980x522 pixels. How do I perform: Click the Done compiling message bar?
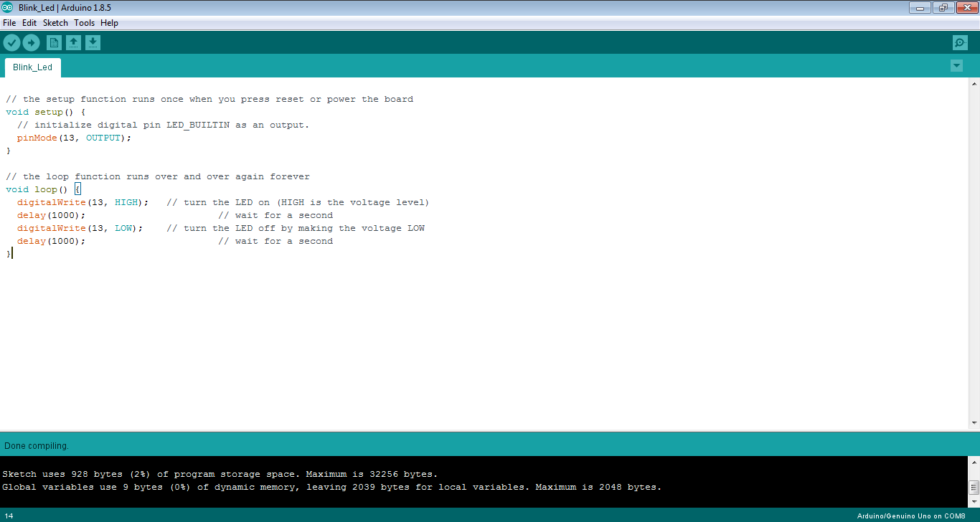coord(36,445)
